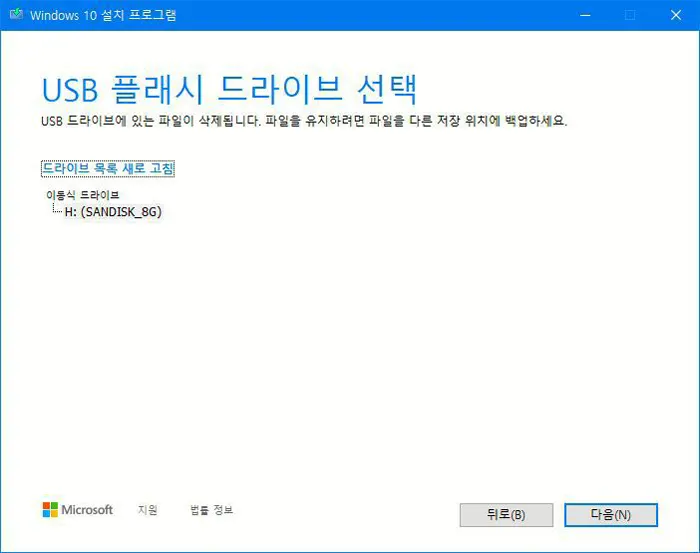This screenshot has width=700, height=553.
Task: Close the Windows 10 설치 프로그램 window
Action: pyautogui.click(x=676, y=15)
